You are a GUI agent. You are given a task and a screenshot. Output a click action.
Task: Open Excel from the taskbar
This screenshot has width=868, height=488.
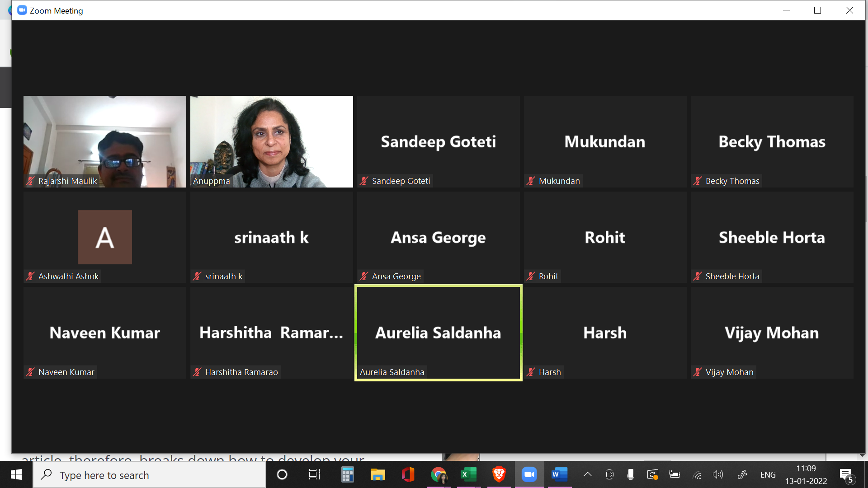[468, 474]
